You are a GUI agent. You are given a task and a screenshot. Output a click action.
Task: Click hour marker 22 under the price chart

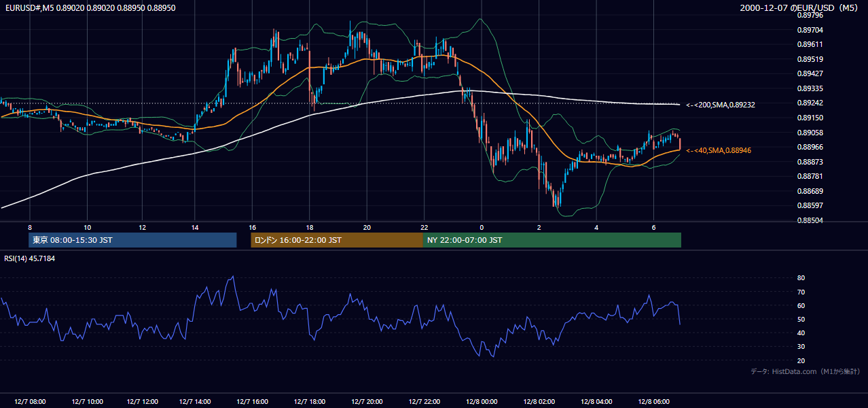[x=424, y=227]
